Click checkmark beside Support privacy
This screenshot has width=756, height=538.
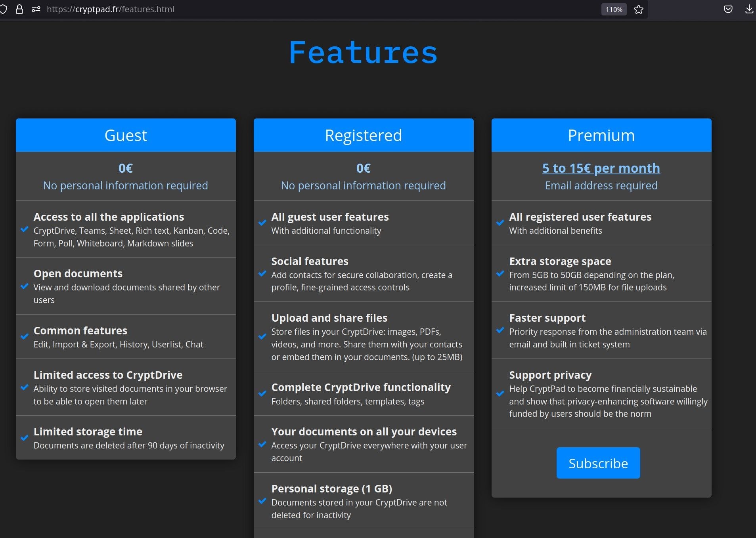click(x=500, y=393)
